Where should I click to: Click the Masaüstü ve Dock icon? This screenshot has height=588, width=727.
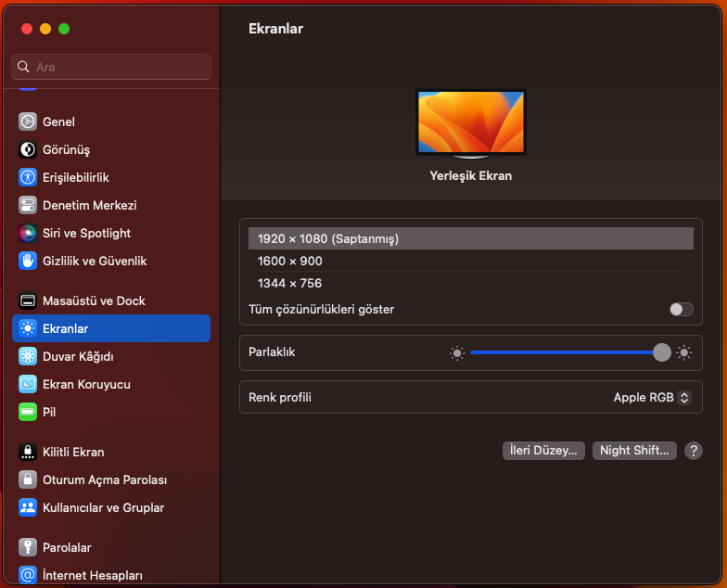(x=28, y=300)
